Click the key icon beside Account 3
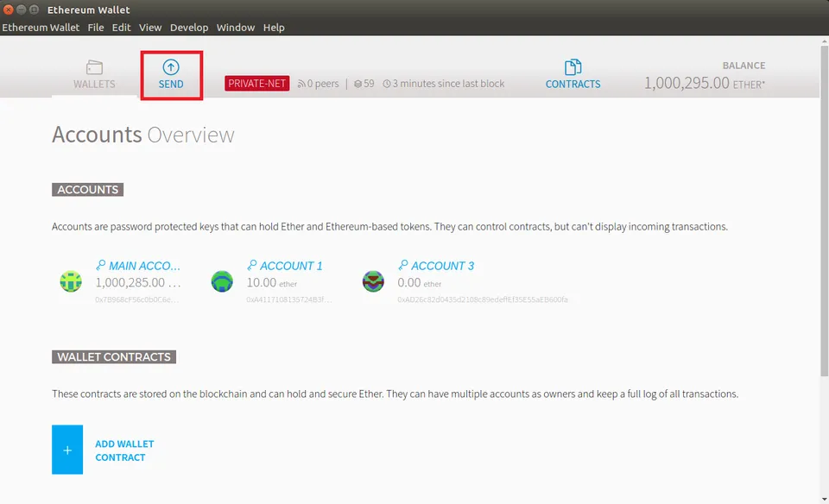This screenshot has width=829, height=504. [403, 265]
